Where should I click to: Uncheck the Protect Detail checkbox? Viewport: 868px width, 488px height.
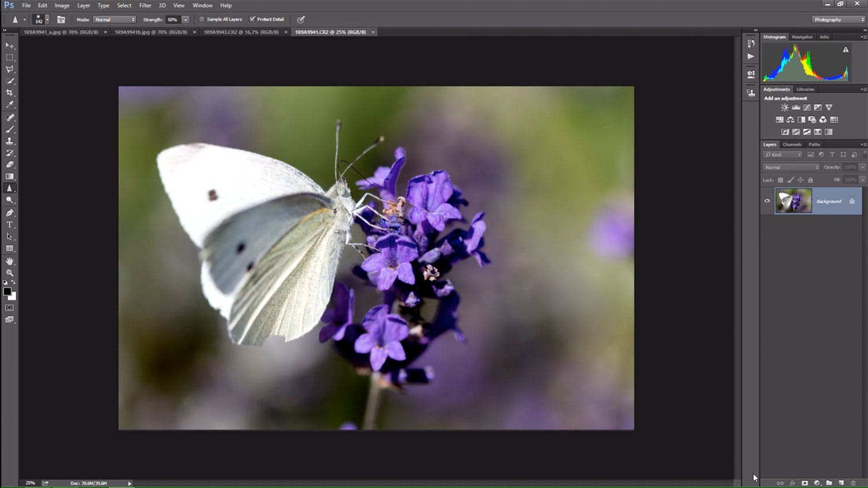(252, 19)
